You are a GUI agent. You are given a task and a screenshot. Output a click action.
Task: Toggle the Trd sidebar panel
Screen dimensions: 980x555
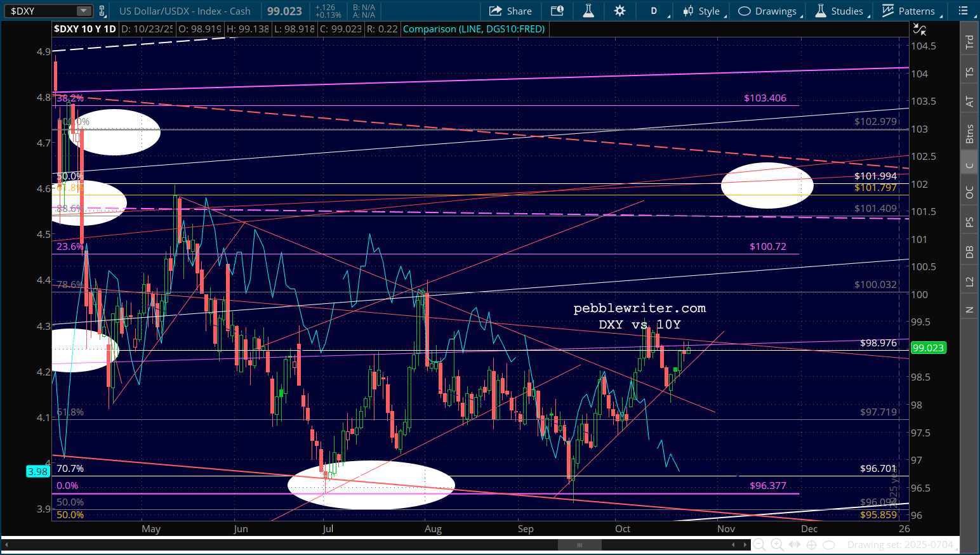[x=969, y=42]
